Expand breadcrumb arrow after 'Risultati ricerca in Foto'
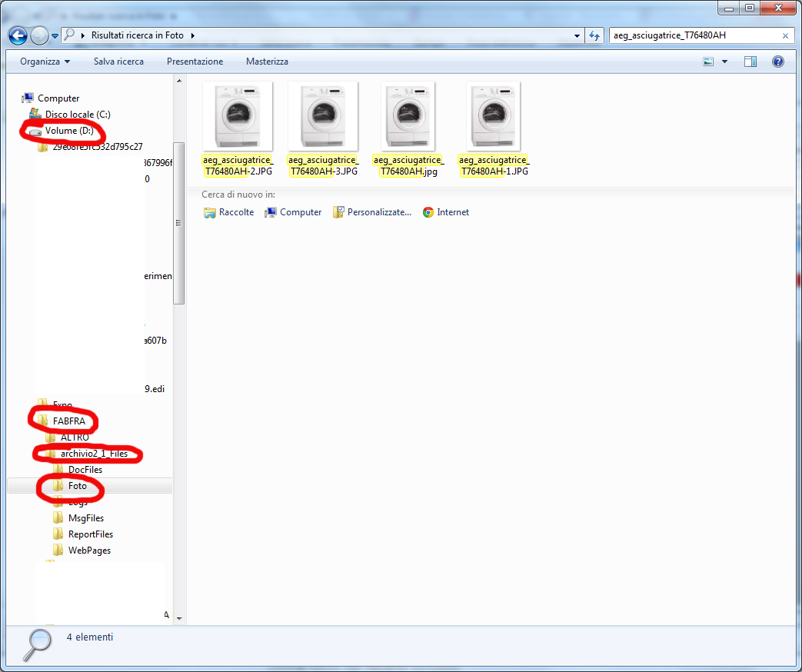 pyautogui.click(x=193, y=35)
